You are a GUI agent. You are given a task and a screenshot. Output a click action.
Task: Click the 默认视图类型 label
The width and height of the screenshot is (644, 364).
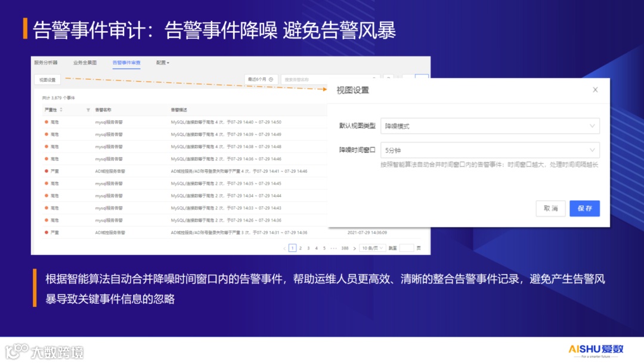(x=357, y=126)
